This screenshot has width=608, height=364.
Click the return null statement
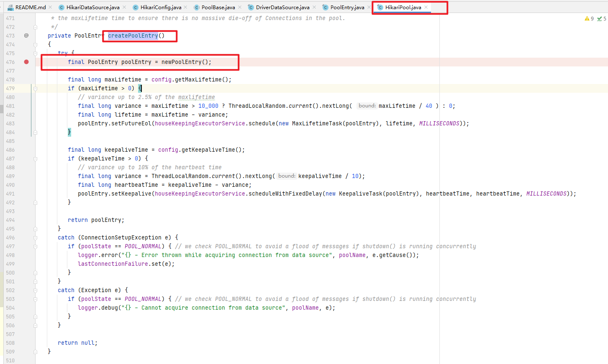tap(78, 343)
